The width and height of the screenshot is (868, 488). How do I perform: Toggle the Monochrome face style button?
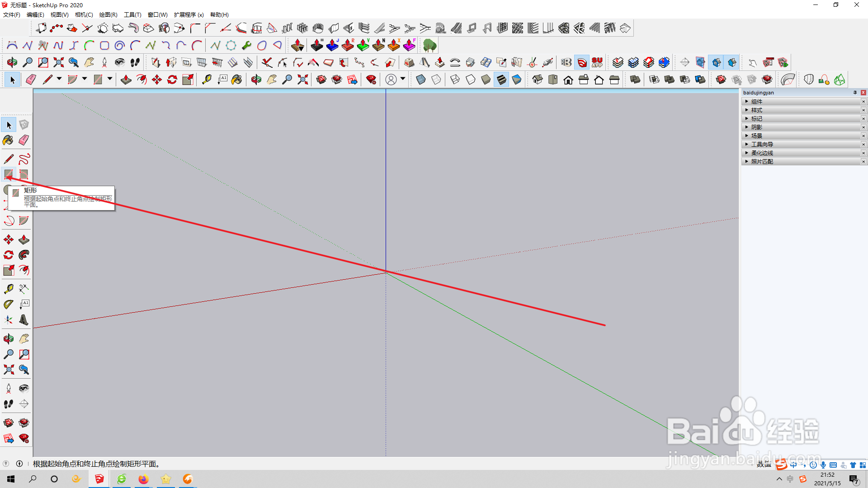517,80
